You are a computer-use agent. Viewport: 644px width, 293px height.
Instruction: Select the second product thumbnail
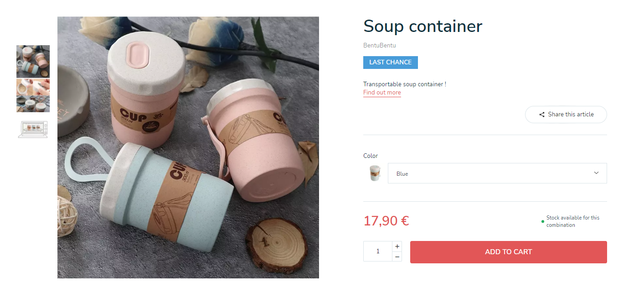pyautogui.click(x=33, y=95)
